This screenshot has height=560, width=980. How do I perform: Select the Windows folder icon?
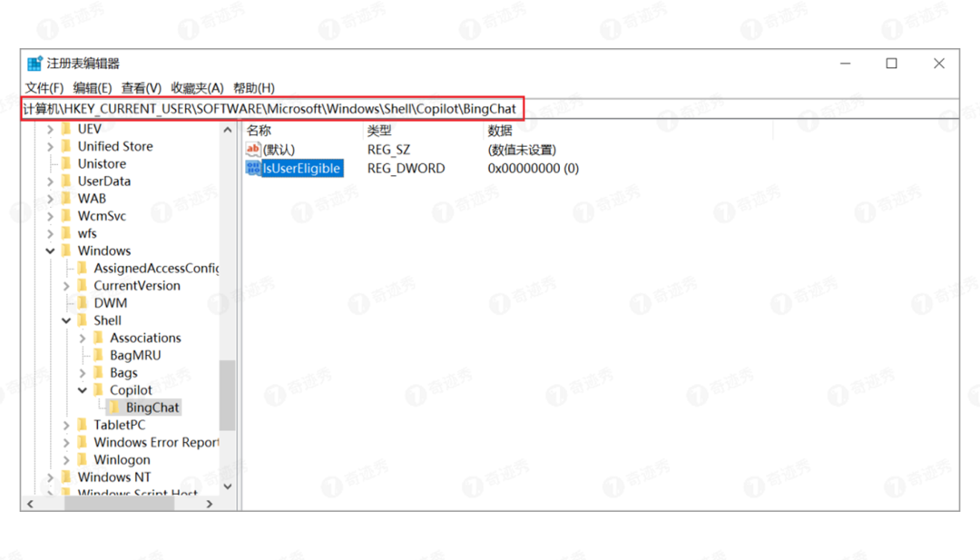coord(67,251)
